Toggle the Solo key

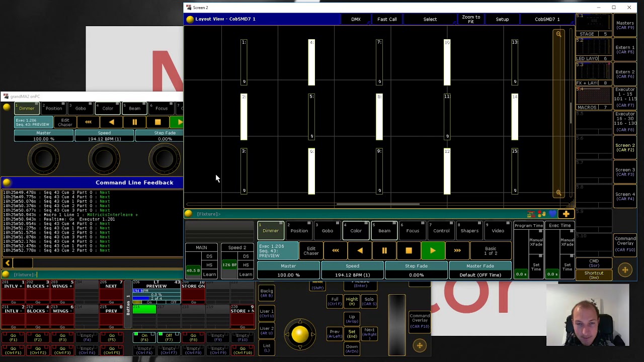click(369, 301)
